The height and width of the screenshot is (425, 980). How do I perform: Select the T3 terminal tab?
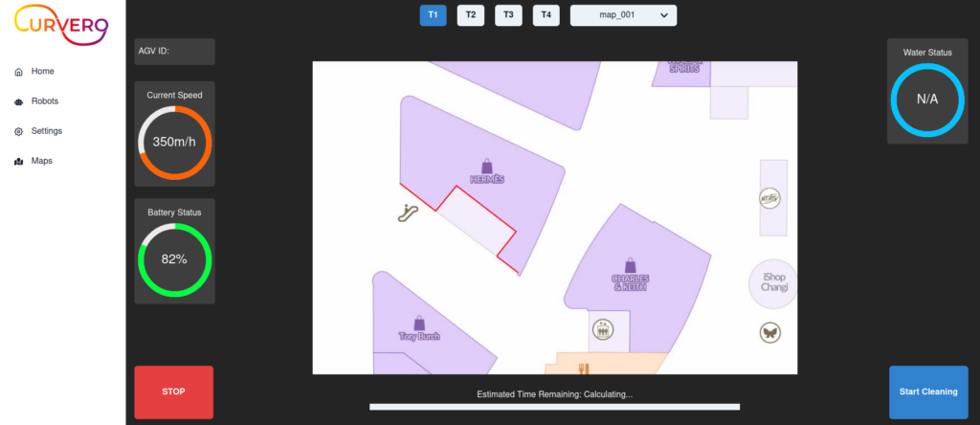point(508,15)
